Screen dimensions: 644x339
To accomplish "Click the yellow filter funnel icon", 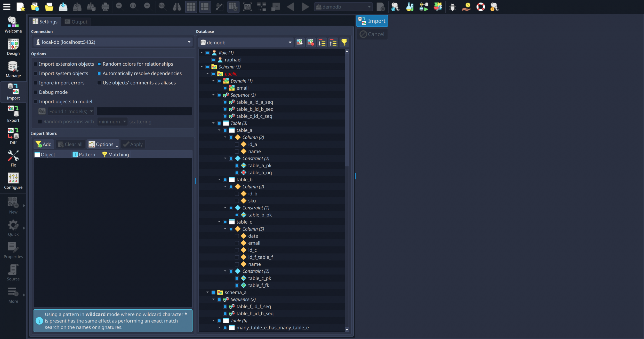I will tap(344, 43).
